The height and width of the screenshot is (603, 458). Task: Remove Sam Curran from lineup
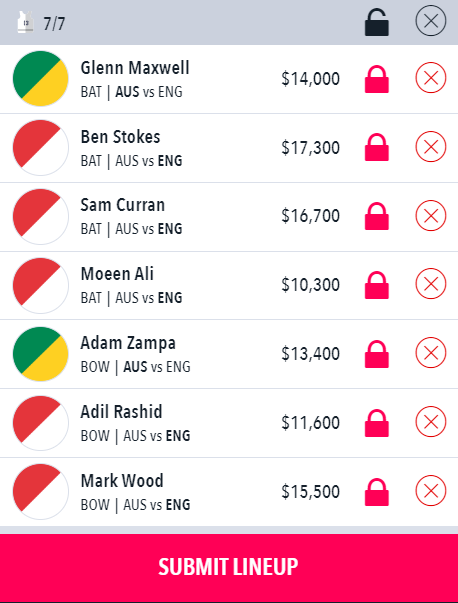click(x=431, y=215)
